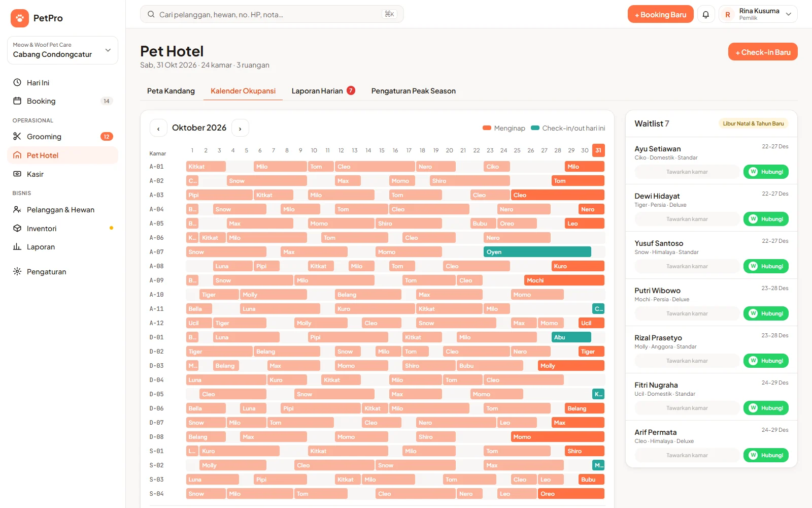812x508 pixels.
Task: Click the search magnifier icon
Action: click(x=151, y=14)
